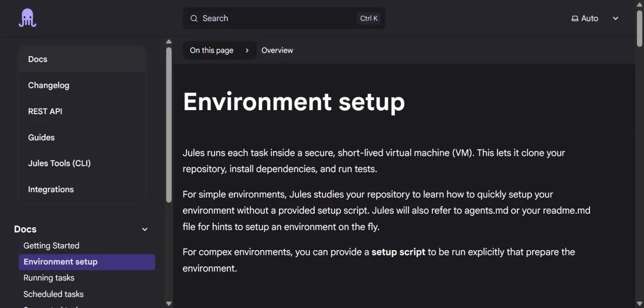Viewport: 644px width, 308px height.
Task: Click the sidebar scroll up arrow
Action: coord(169,41)
